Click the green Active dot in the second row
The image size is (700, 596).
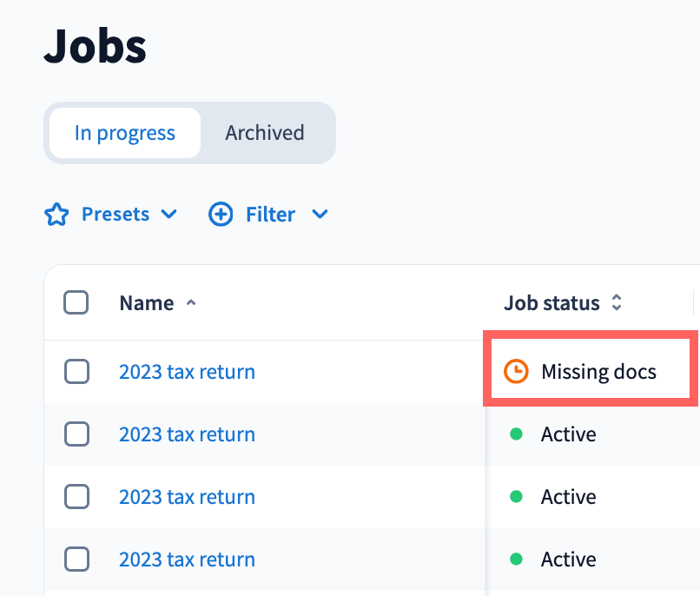[516, 434]
